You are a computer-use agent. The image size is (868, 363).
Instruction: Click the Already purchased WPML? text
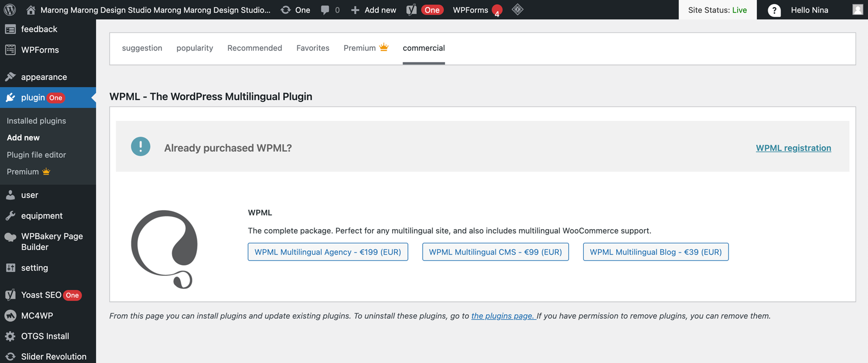228,148
